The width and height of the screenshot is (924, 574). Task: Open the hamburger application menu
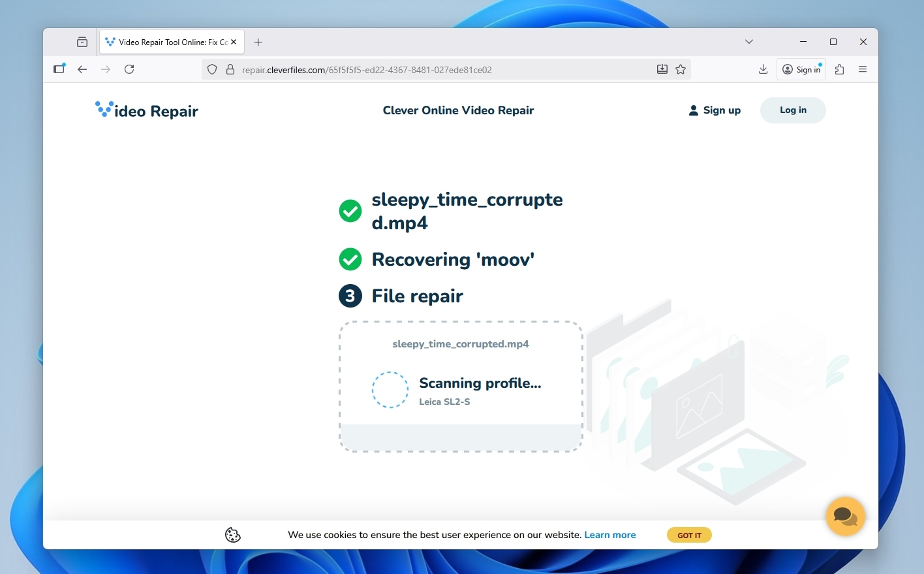pos(863,69)
